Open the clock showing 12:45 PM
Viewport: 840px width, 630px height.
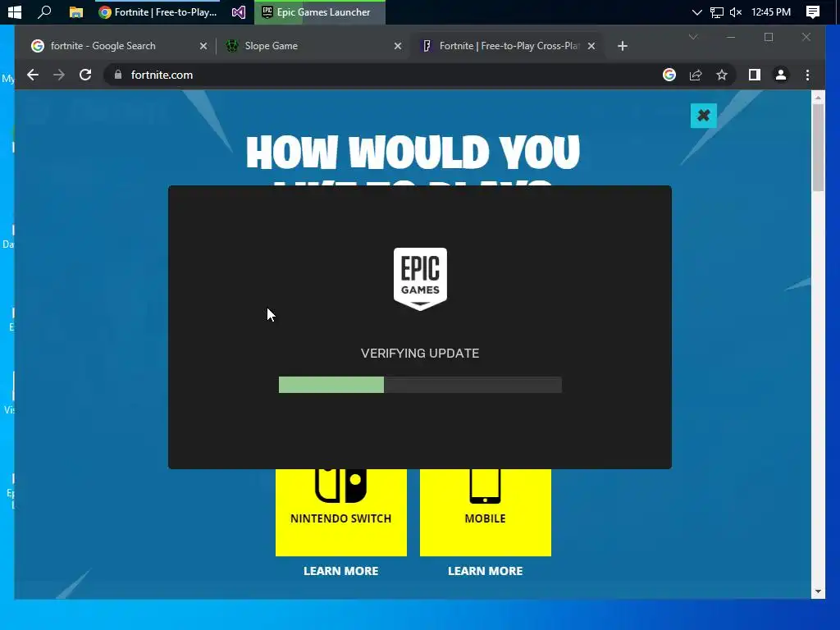[x=771, y=11]
